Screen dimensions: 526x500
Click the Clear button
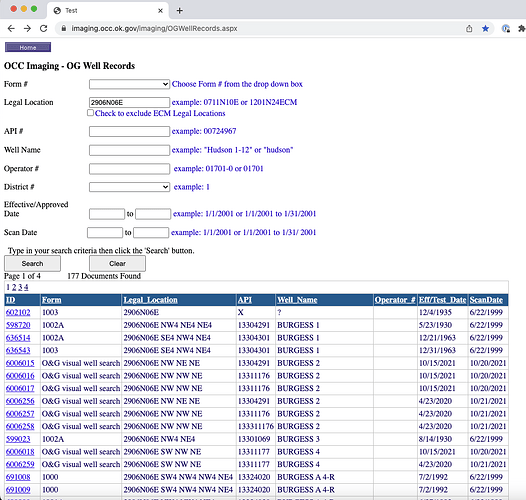[x=117, y=263]
